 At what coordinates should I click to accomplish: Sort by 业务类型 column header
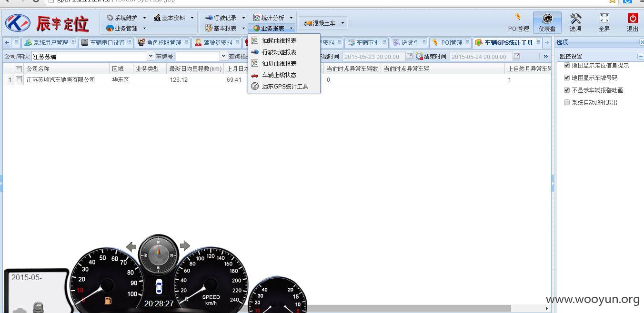[151, 68]
